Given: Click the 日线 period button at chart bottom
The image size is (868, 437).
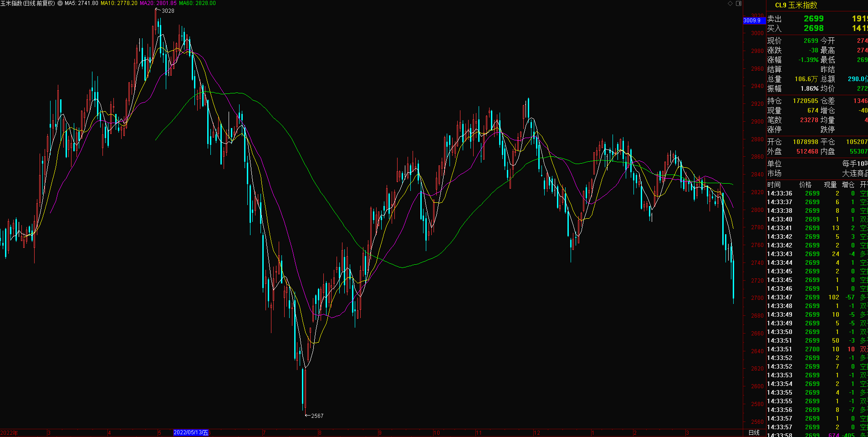Looking at the screenshot, I should [x=754, y=432].
